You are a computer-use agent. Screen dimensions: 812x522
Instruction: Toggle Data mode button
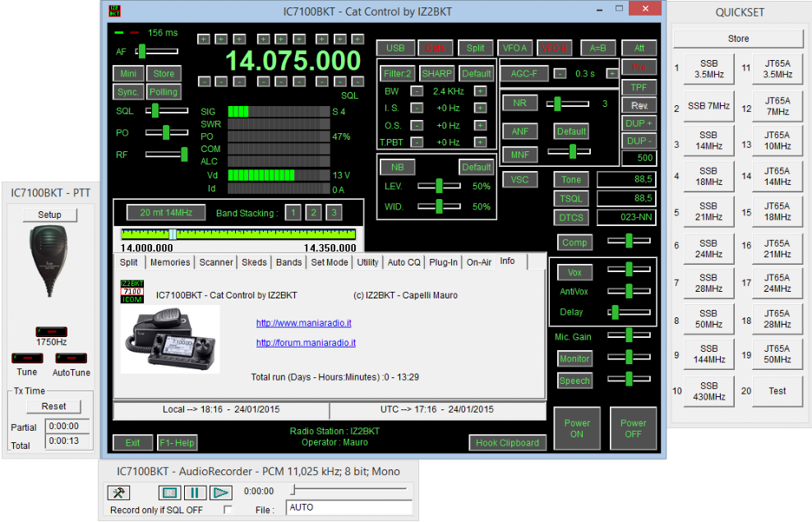pos(435,49)
